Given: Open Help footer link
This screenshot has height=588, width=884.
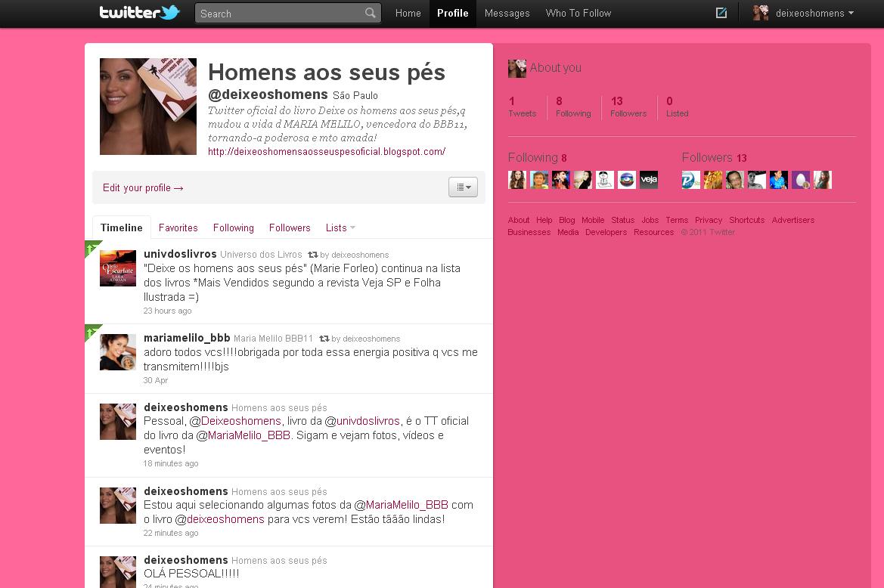Looking at the screenshot, I should 544,220.
